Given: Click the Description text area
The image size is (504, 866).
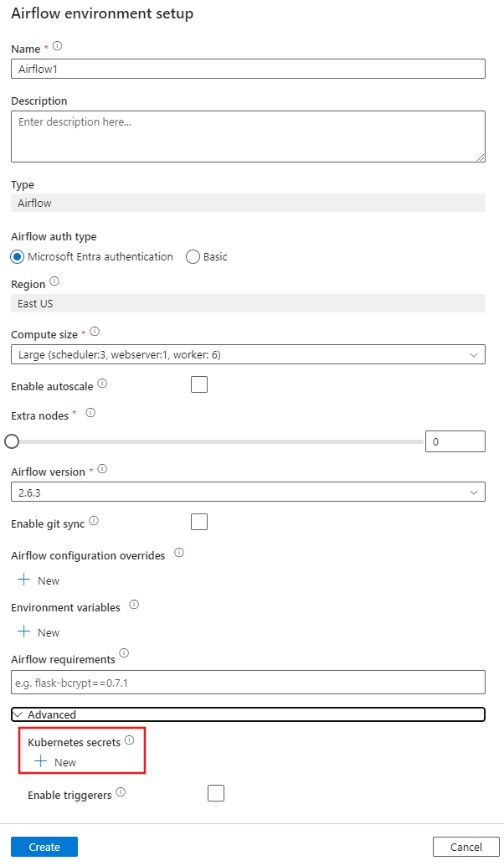Looking at the screenshot, I should [x=248, y=136].
